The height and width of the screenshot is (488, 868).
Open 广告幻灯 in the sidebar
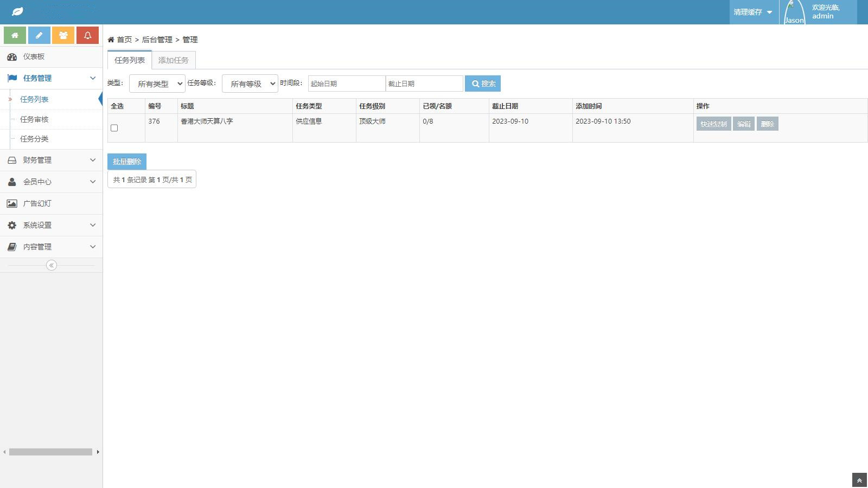pyautogui.click(x=37, y=203)
